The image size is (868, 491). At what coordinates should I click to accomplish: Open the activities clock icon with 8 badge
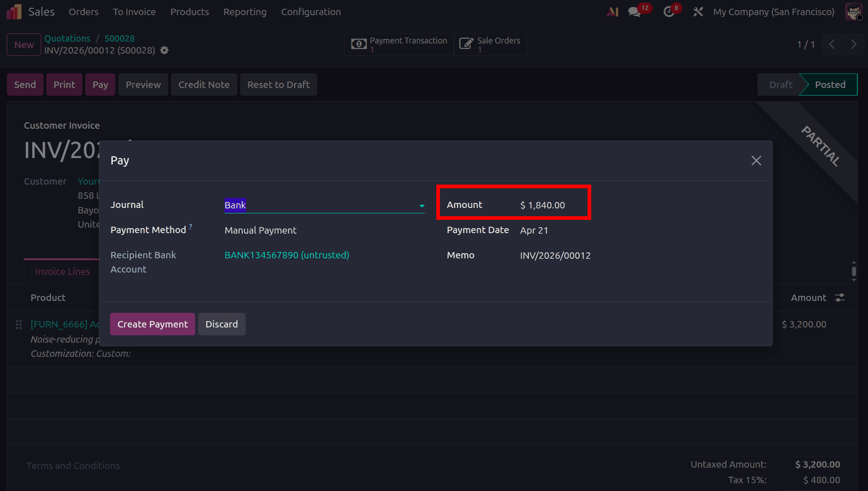pos(668,12)
